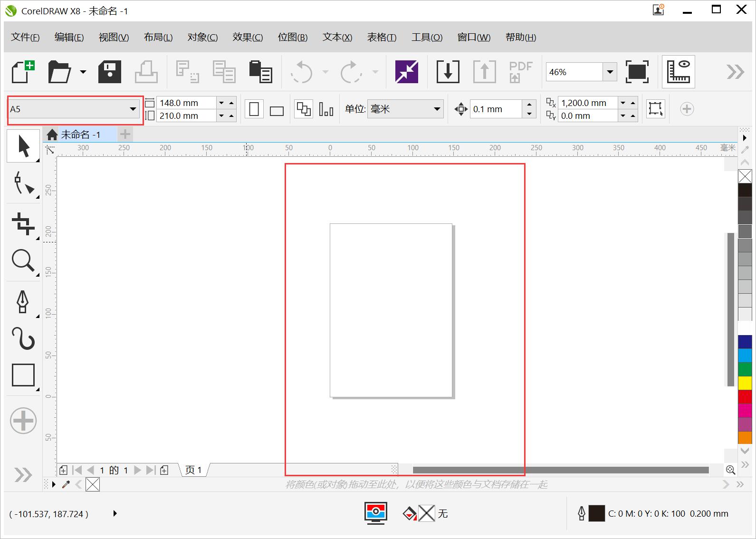Open the 文件(F) menu
756x539 pixels.
[x=25, y=37]
